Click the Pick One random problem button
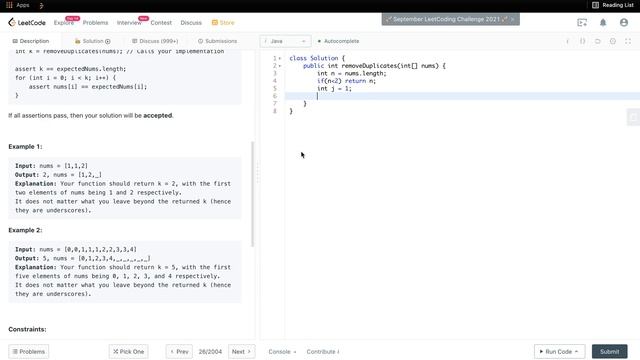Screen dimensions: 640x360 click(129, 351)
